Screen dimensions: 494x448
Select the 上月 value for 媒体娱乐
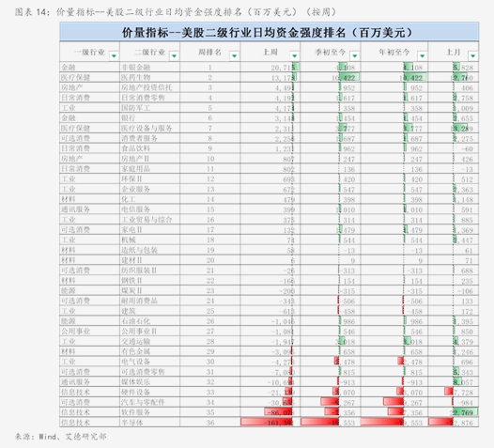click(454, 382)
